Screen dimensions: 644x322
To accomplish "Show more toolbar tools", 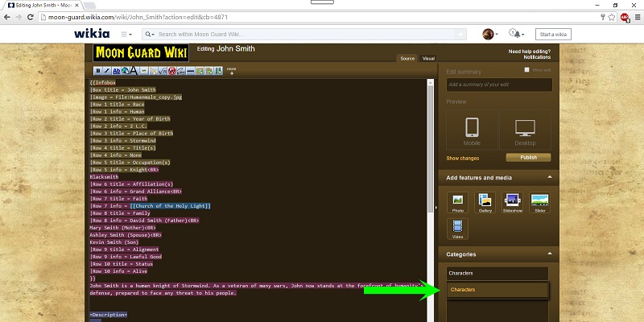I will click(x=232, y=71).
